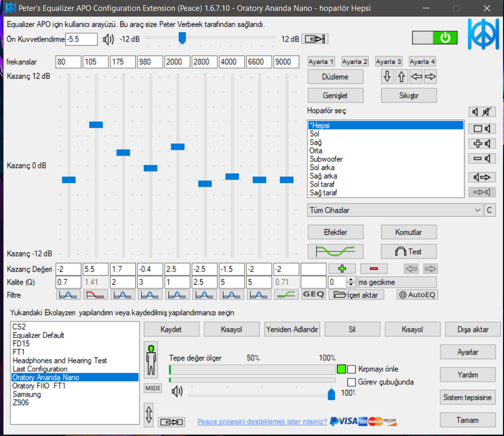Image resolution: width=504 pixels, height=436 pixels.
Task: Select the Ayarla 3 preset tab
Action: click(388, 61)
